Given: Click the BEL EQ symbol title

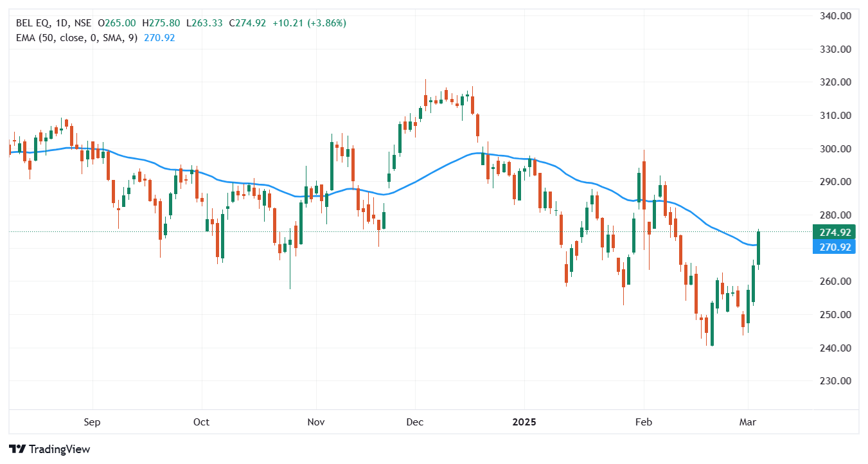Looking at the screenshot, I should coord(52,23).
